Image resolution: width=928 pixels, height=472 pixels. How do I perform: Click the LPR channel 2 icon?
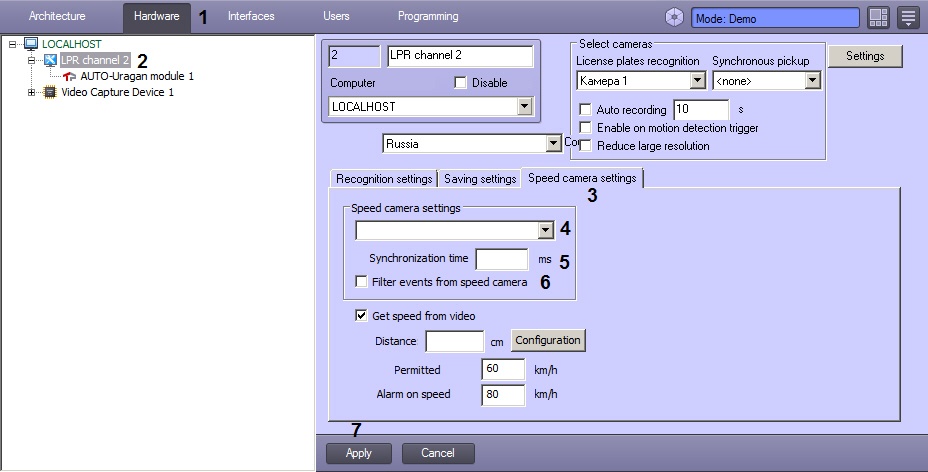point(50,60)
